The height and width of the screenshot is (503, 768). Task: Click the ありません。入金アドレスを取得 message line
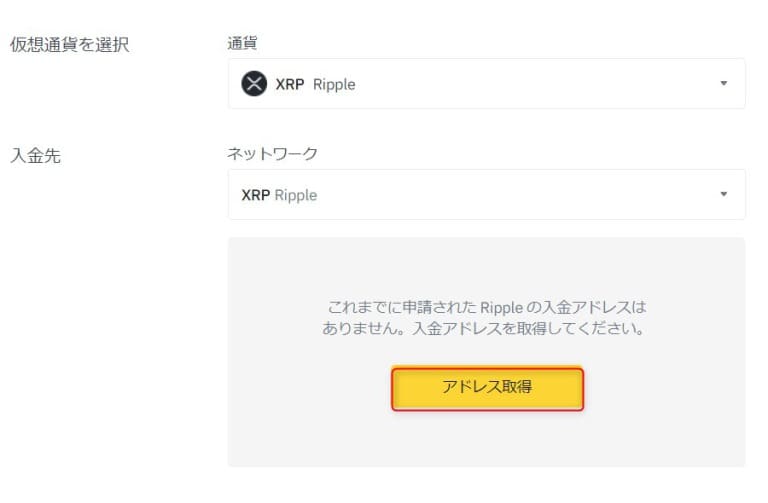pyautogui.click(x=483, y=328)
